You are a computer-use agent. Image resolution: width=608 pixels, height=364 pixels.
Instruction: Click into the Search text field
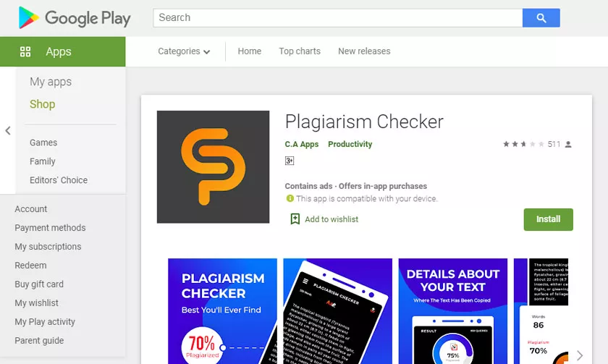(337, 17)
